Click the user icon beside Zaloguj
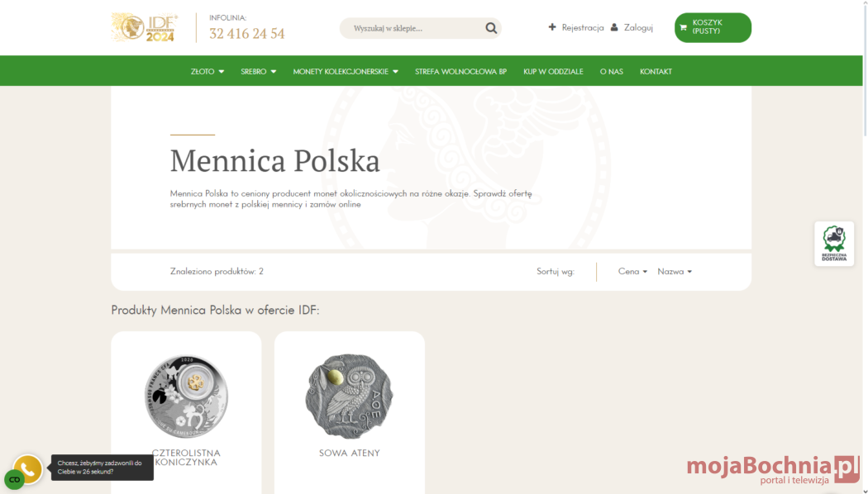 pos(614,27)
